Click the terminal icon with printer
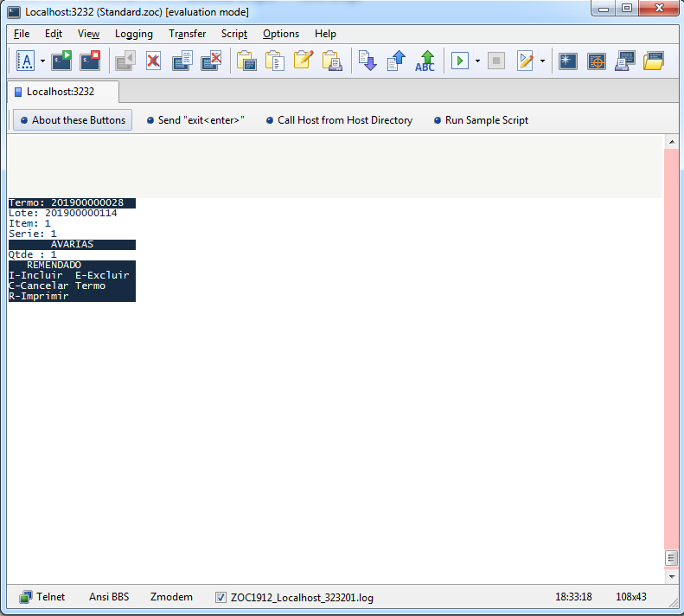 click(624, 61)
